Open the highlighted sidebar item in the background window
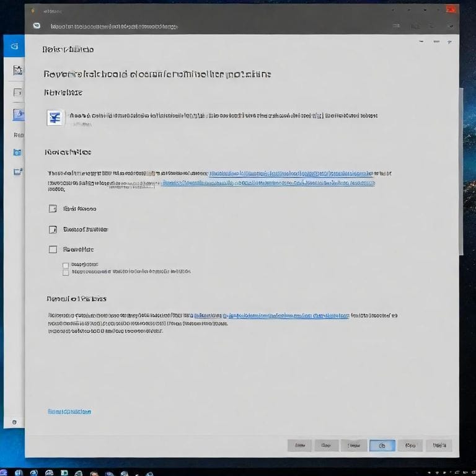The image size is (476, 476). click(x=19, y=115)
